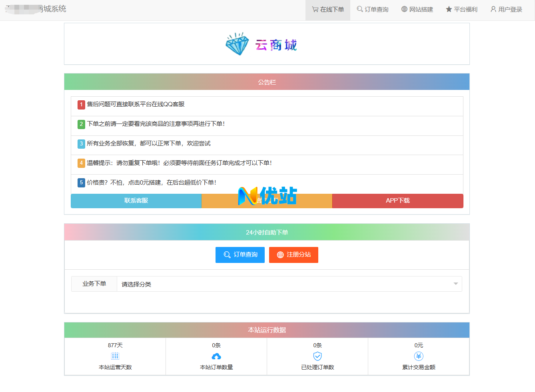Click the blue 订单查询 button
The image size is (535, 392).
pos(240,255)
